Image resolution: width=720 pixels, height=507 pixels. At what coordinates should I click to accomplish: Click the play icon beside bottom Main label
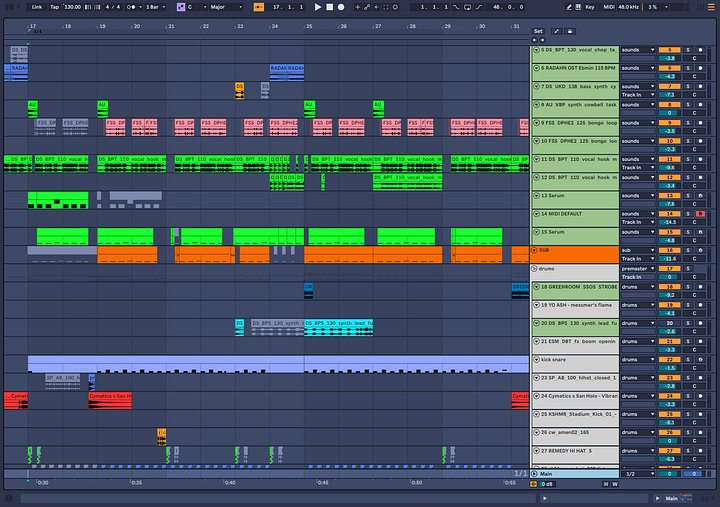657,498
